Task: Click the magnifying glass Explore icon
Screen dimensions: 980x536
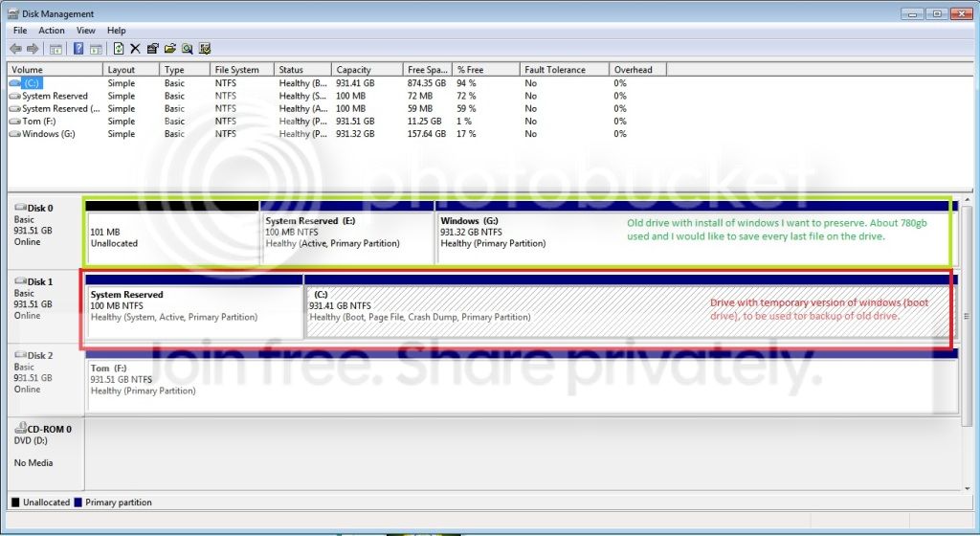Action: [x=187, y=48]
